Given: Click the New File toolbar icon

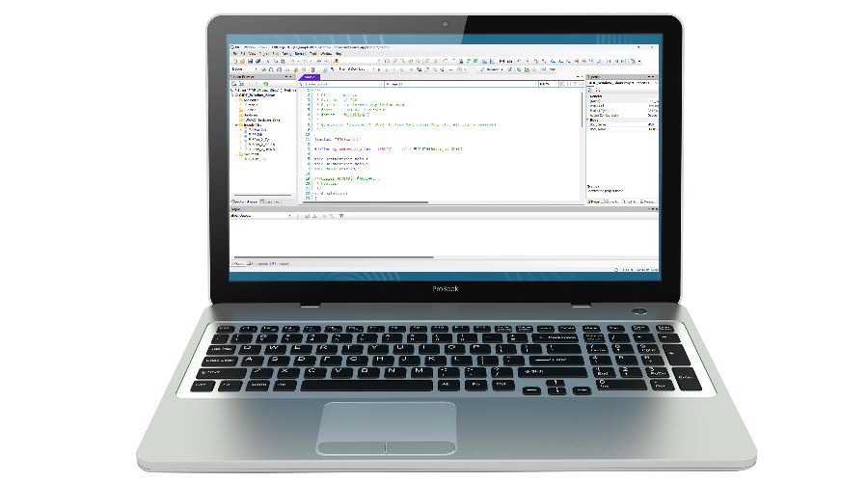Looking at the screenshot, I should pos(233,61).
